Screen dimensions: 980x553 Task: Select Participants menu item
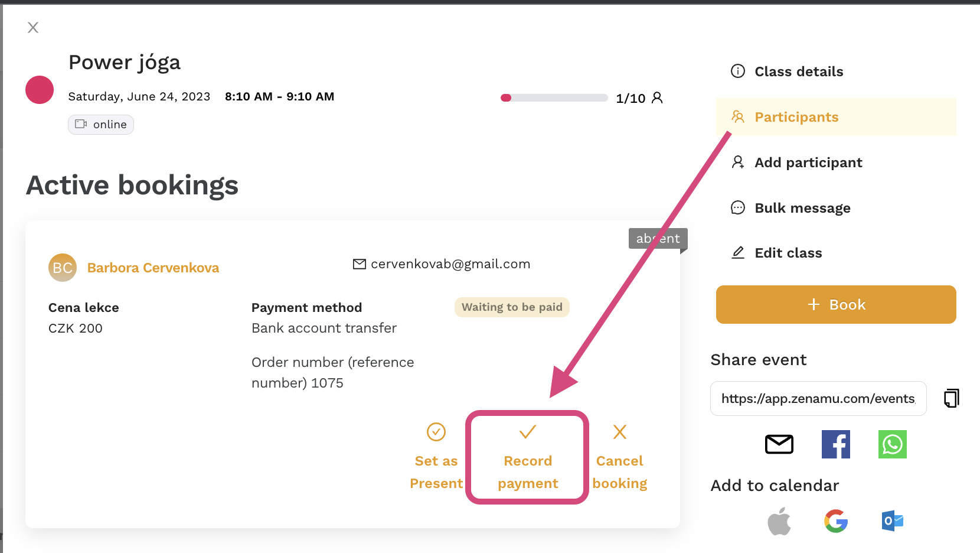click(836, 117)
